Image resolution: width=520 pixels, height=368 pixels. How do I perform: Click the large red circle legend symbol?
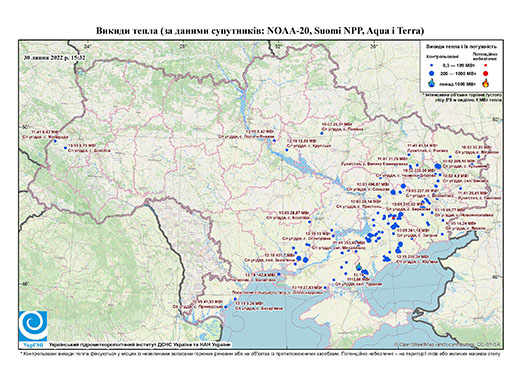click(485, 74)
